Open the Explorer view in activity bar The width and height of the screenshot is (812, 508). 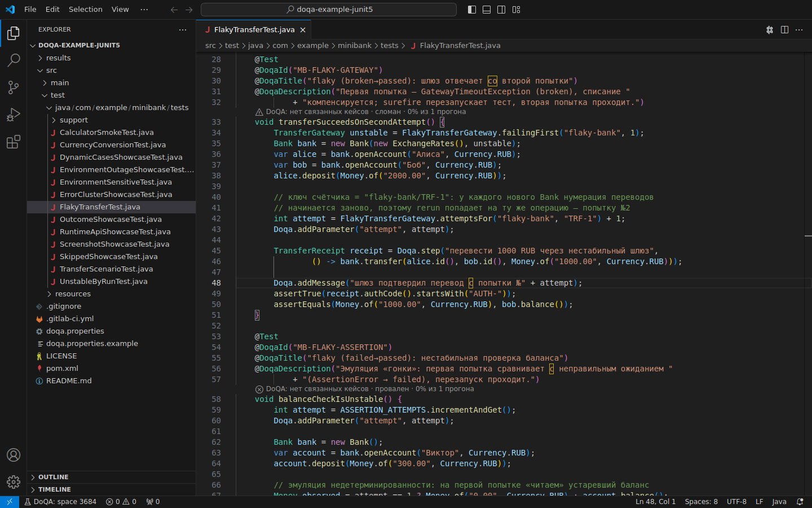(x=13, y=33)
